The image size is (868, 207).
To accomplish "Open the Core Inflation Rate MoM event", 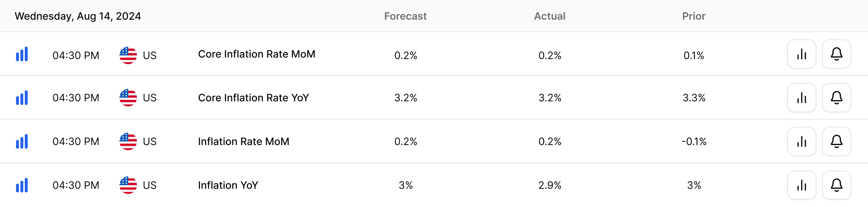I will click(256, 54).
